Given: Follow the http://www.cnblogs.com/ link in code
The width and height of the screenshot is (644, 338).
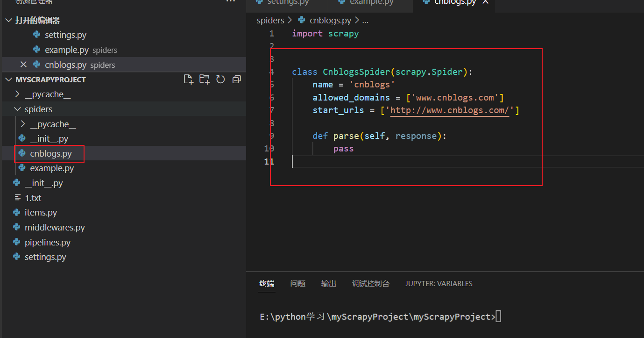Looking at the screenshot, I should point(449,110).
